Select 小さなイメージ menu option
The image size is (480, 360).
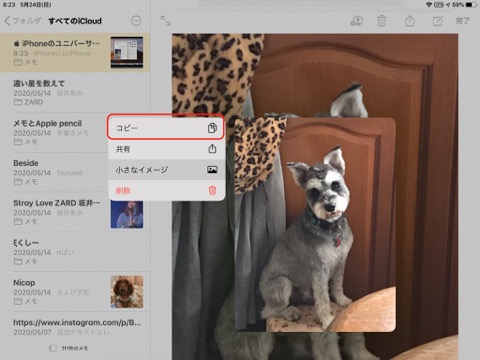[166, 170]
